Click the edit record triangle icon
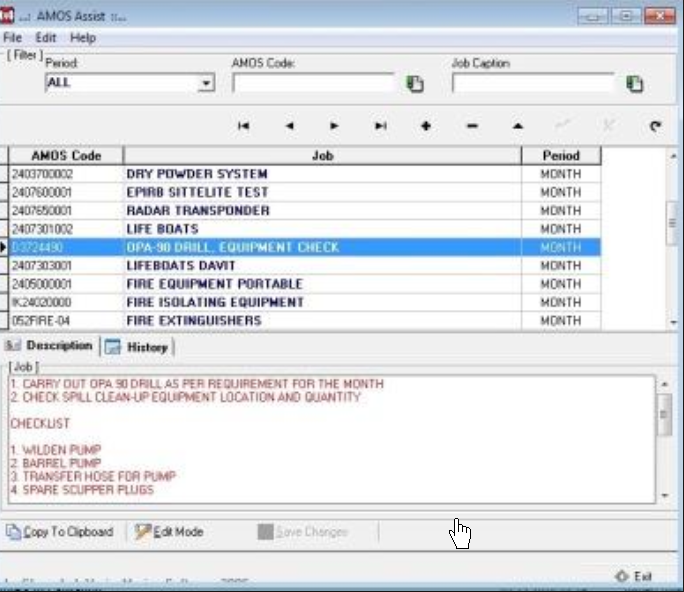This screenshot has width=684, height=592. click(x=518, y=126)
